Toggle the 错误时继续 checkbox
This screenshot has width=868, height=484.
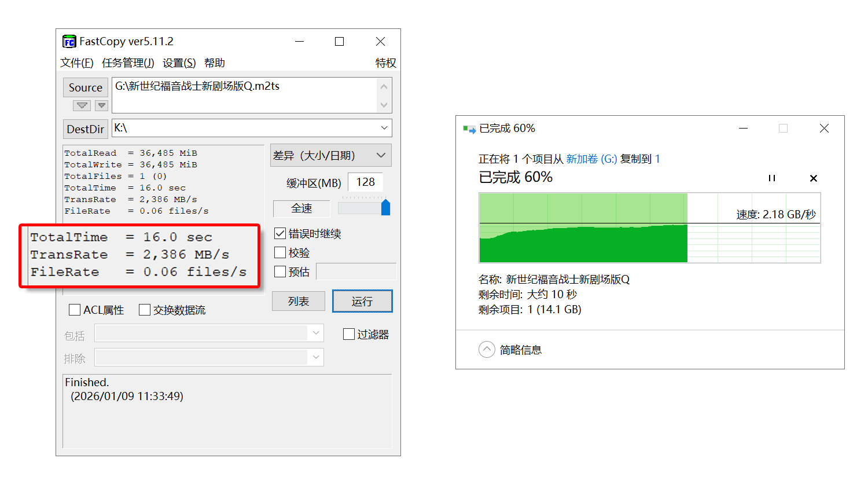click(280, 233)
